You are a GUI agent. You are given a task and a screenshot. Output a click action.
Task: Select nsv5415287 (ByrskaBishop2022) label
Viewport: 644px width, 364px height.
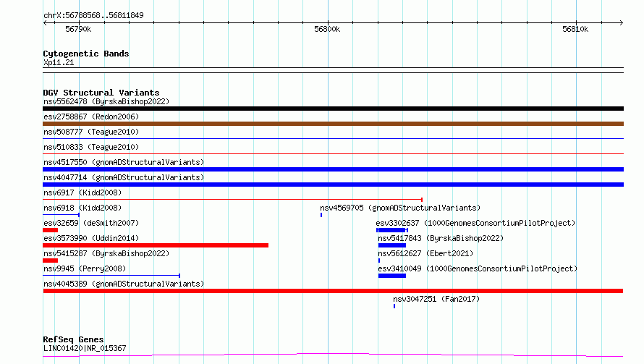(x=106, y=253)
